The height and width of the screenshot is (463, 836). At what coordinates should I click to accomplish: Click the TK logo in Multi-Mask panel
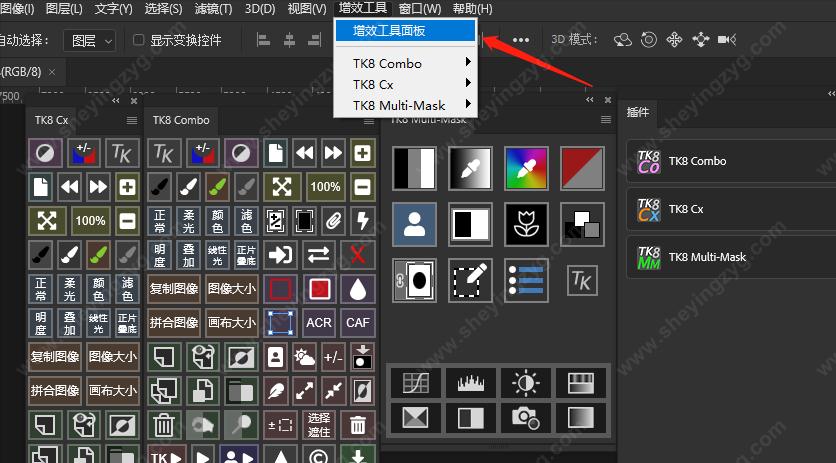tap(582, 280)
